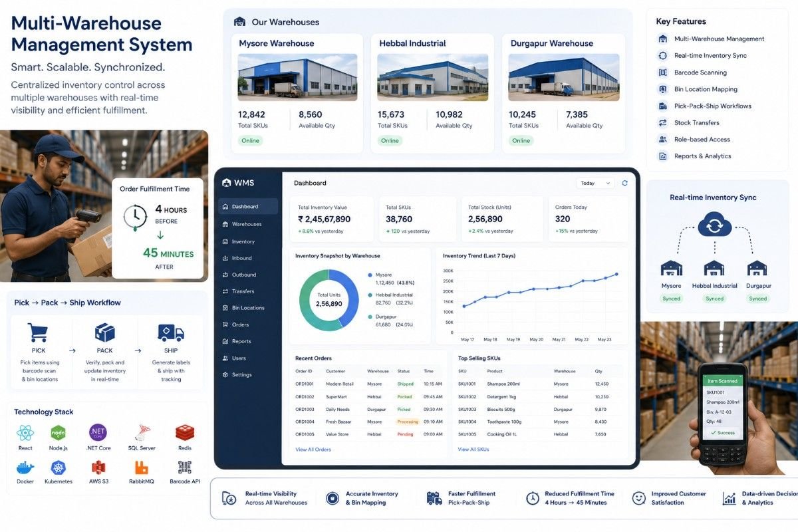Viewport: 798px width, 532px height.
Task: Click the Durgapur warehouse icon in sync panel
Action: click(x=757, y=268)
